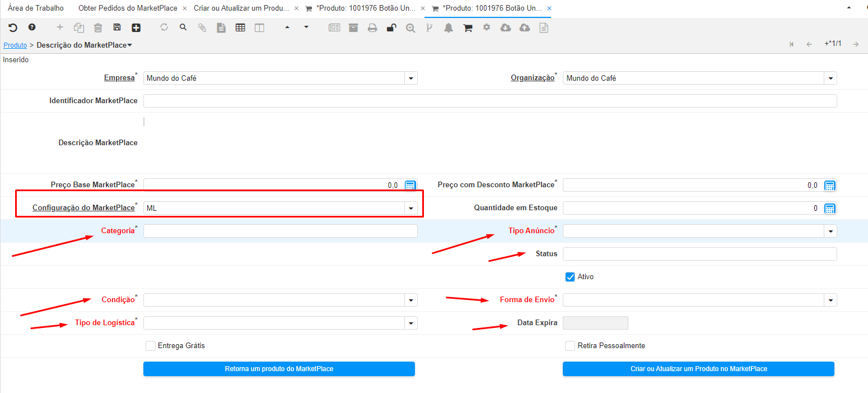Uncheck the Ativo checkbox
The height and width of the screenshot is (393, 868).
[x=570, y=277]
